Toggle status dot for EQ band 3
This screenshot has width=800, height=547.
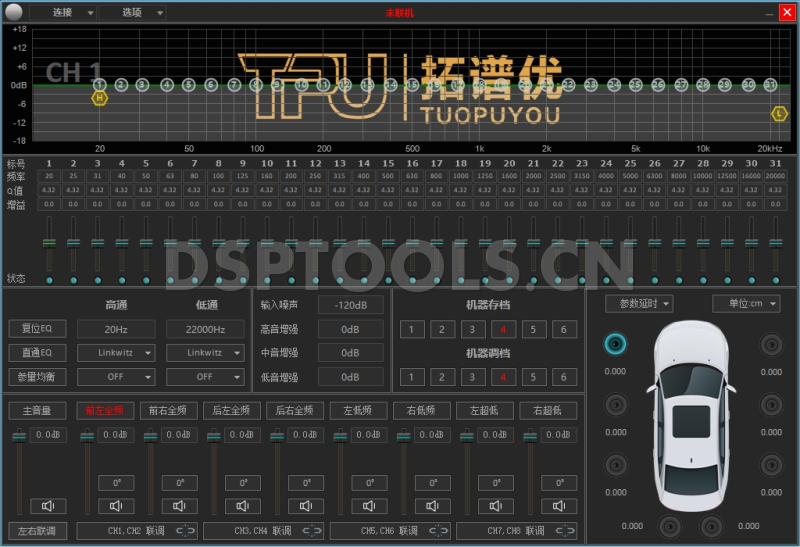click(x=97, y=280)
